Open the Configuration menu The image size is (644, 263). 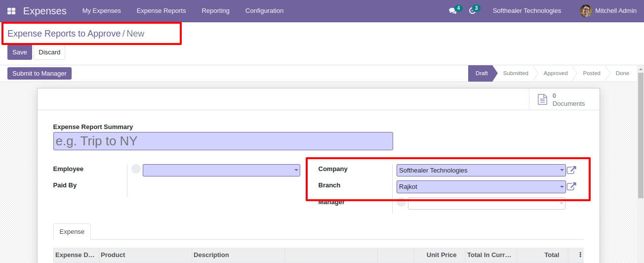pos(264,11)
